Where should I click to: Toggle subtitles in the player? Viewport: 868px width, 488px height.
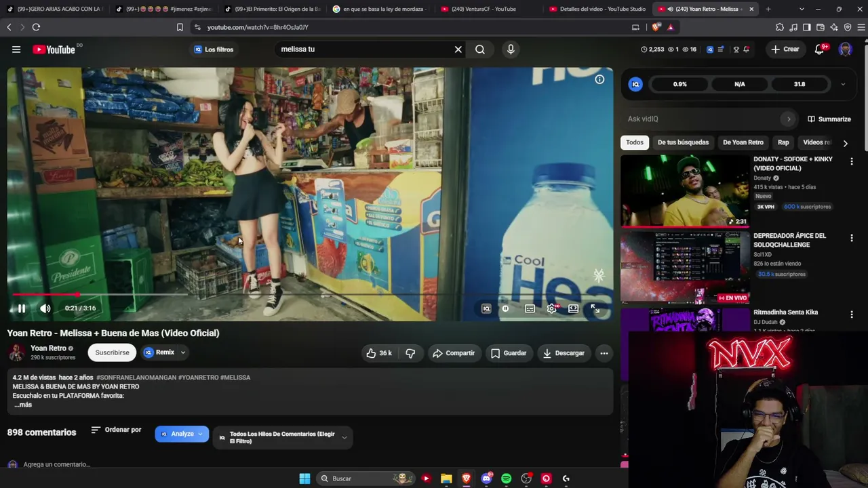click(530, 308)
